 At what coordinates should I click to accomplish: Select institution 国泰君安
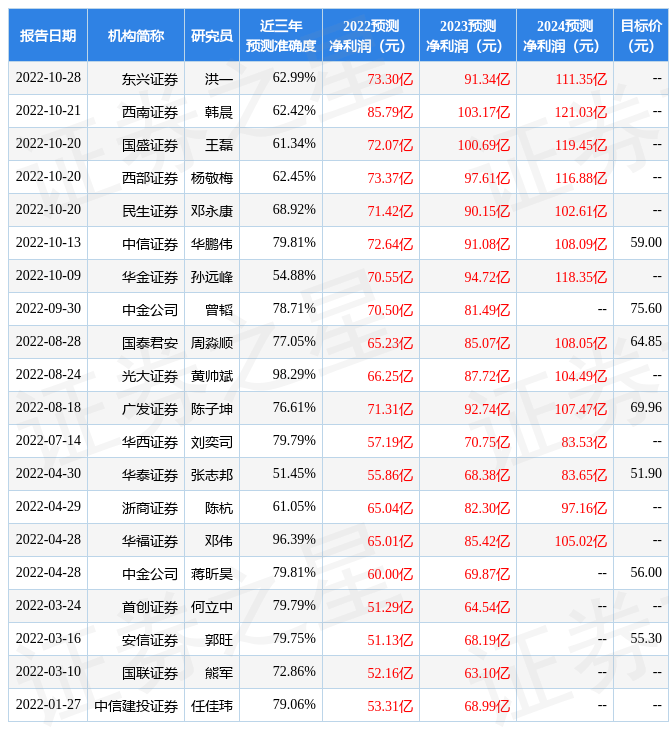(x=150, y=343)
